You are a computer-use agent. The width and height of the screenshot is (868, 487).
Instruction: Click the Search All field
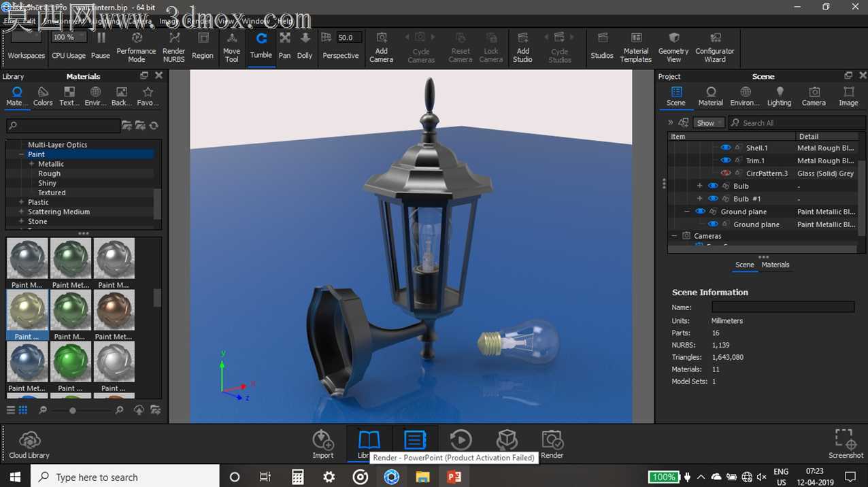click(797, 123)
